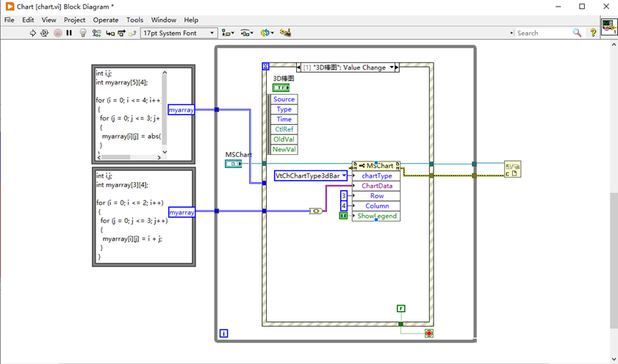
Task: Click the Clean Up Diagram icon
Action: click(x=285, y=33)
